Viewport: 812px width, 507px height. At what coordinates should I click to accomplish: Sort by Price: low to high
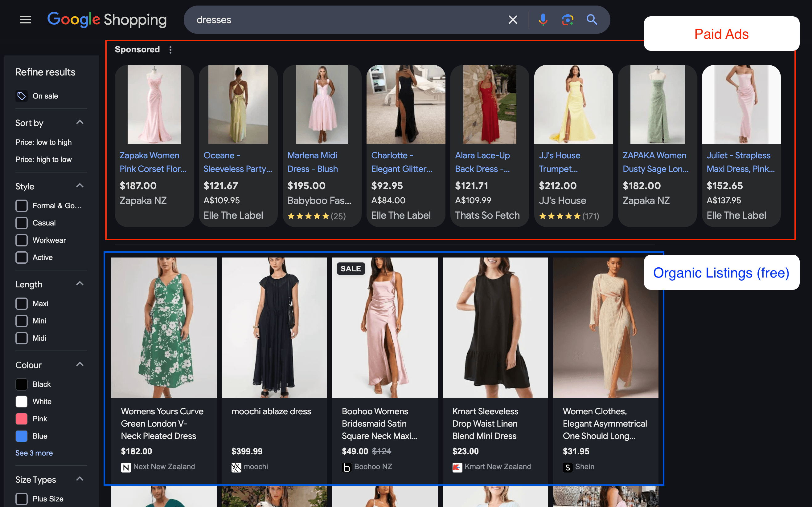point(43,142)
